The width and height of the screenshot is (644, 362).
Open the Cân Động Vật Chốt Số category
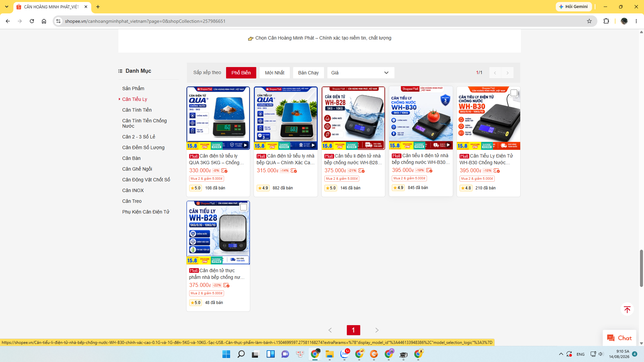click(146, 180)
